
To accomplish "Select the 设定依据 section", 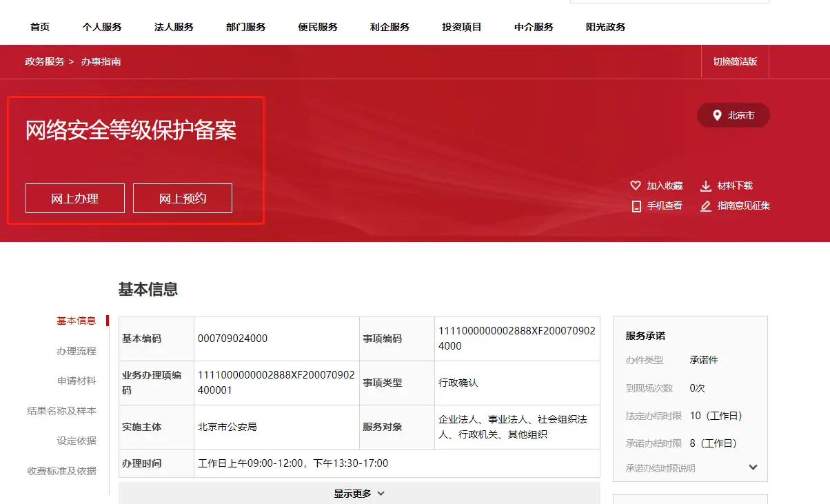I will click(x=78, y=440).
